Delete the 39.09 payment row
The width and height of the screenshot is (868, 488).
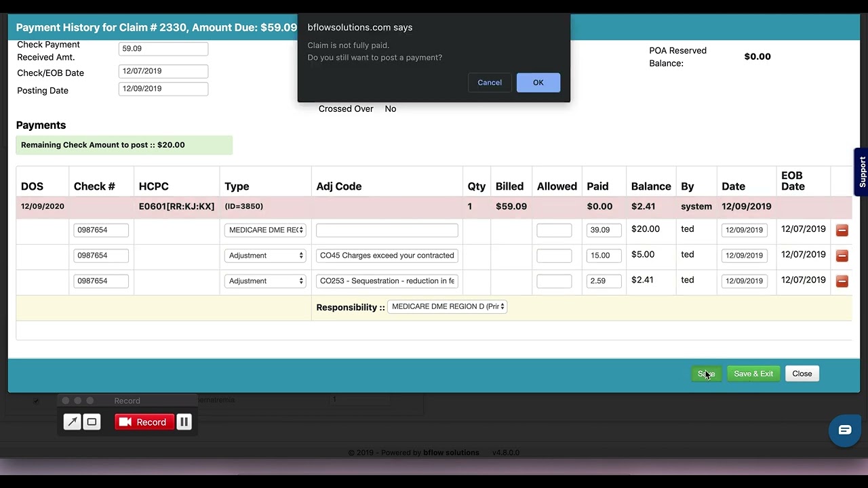842,230
